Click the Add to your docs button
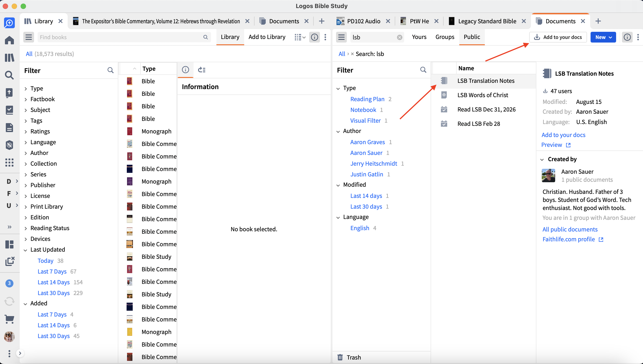Screen dimensions: 643x364 [x=558, y=37]
